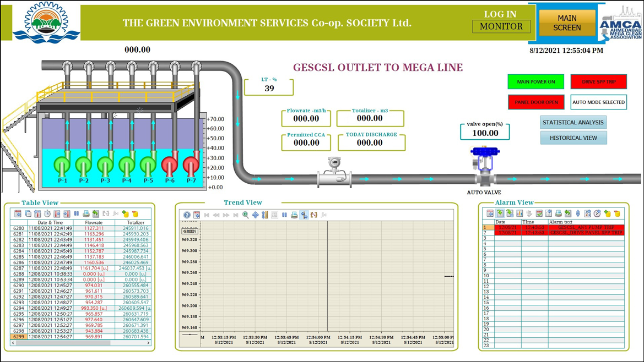The image size is (644, 362).
Task: Toggle the pause button in Table View toolbar
Action: tap(76, 213)
